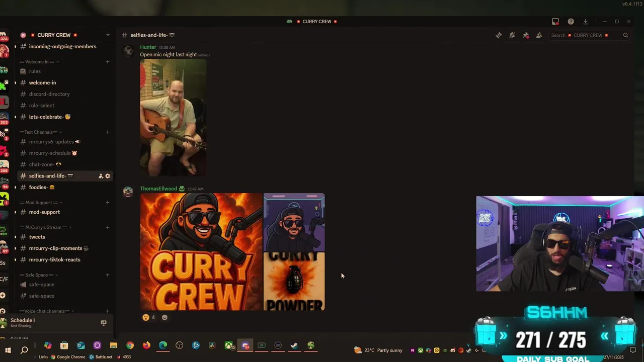Click the plus beside MrCurry's Stream category
The height and width of the screenshot is (362, 644).
coord(108,227)
